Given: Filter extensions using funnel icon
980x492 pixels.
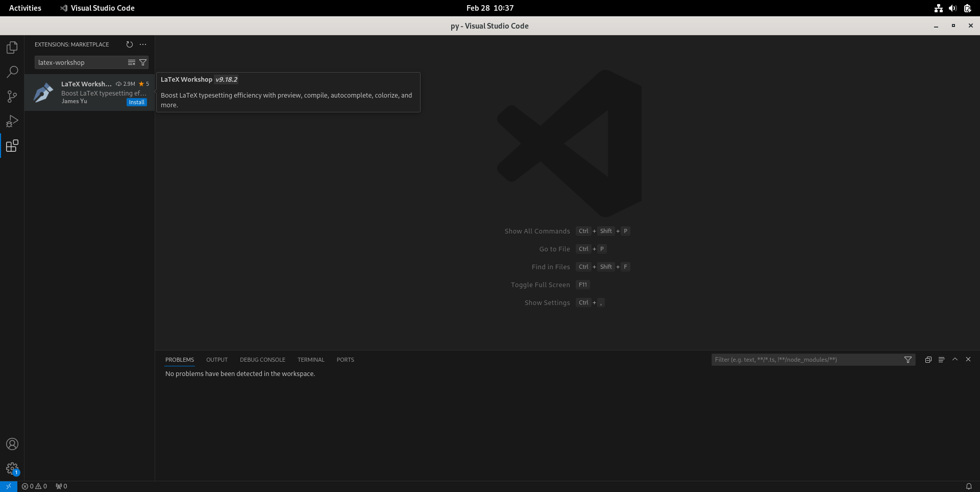Looking at the screenshot, I should click(143, 62).
